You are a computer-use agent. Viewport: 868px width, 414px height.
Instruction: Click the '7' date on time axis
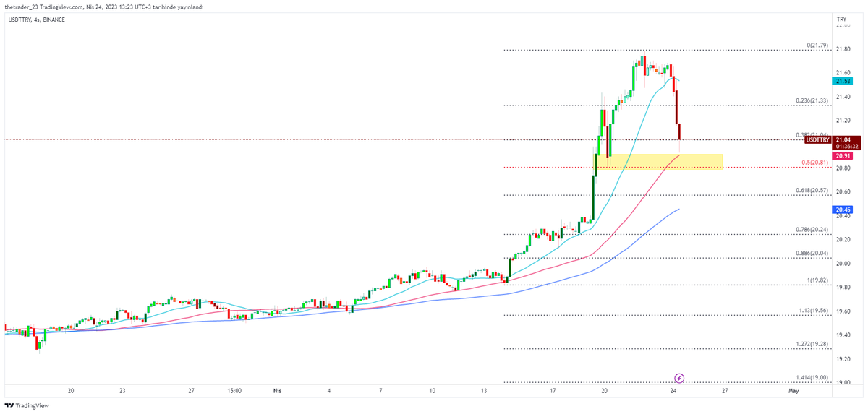[x=380, y=391]
